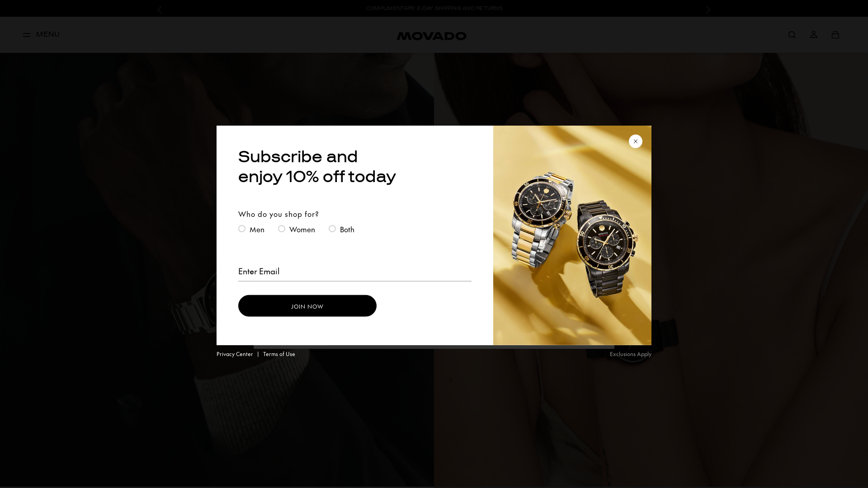This screenshot has height=488, width=868.
Task: Click the Exclusions Apply text
Action: 630,354
